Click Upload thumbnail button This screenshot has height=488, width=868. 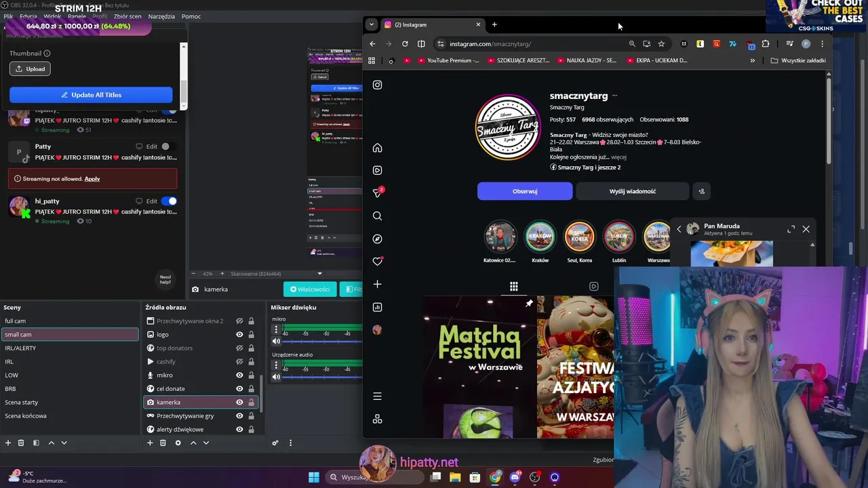pos(30,68)
